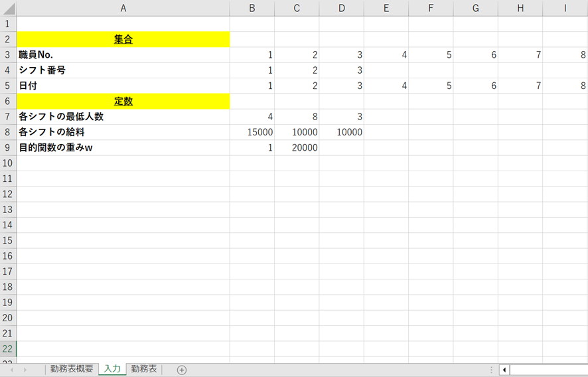
Task: Open the 勤務表 sheet tab
Action: 143,369
